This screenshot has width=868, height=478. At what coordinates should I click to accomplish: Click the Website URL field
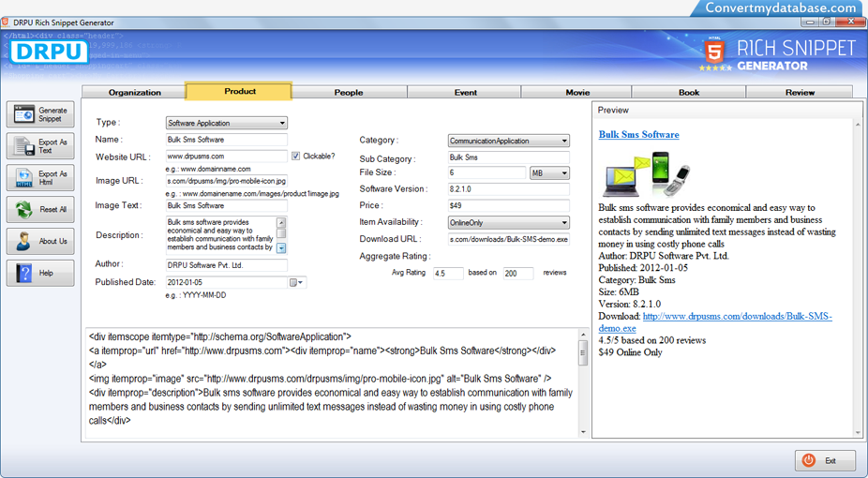click(x=227, y=156)
